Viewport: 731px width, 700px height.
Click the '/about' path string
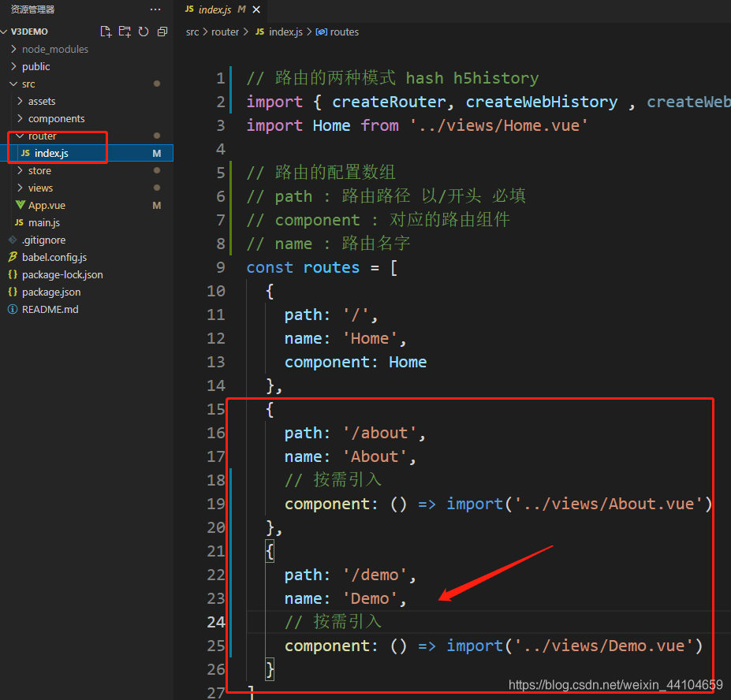[379, 434]
